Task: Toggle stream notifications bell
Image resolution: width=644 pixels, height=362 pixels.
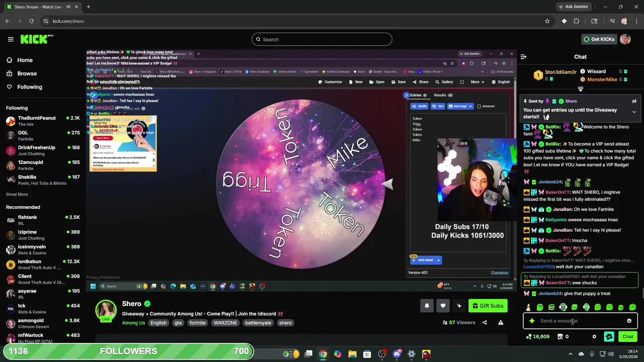Action: click(x=427, y=306)
